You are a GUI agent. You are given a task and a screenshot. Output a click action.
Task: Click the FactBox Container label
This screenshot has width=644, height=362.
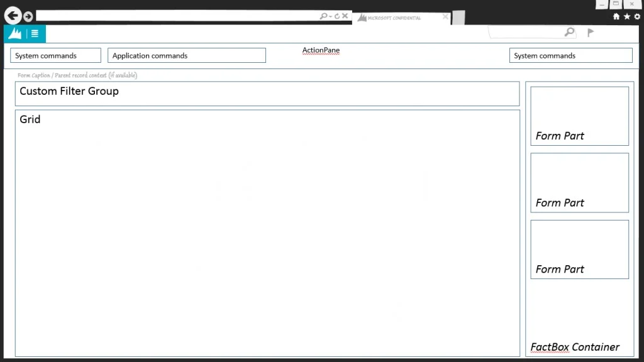(575, 347)
